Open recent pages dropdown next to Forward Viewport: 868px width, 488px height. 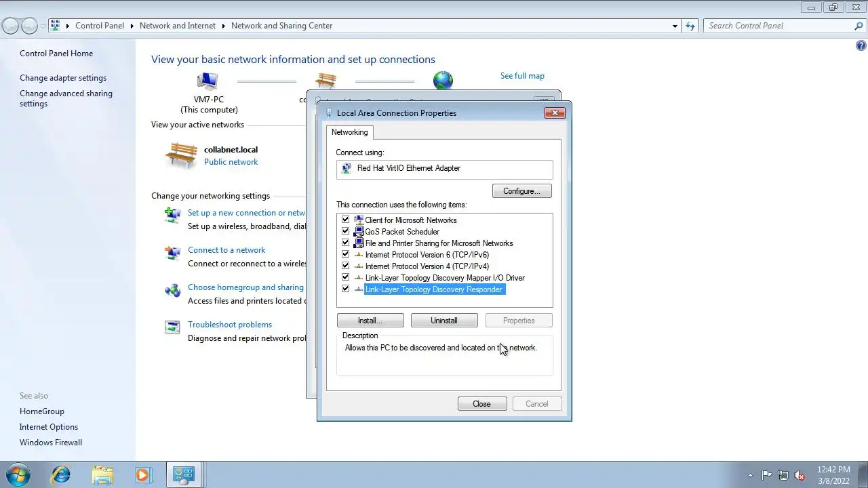coord(43,26)
